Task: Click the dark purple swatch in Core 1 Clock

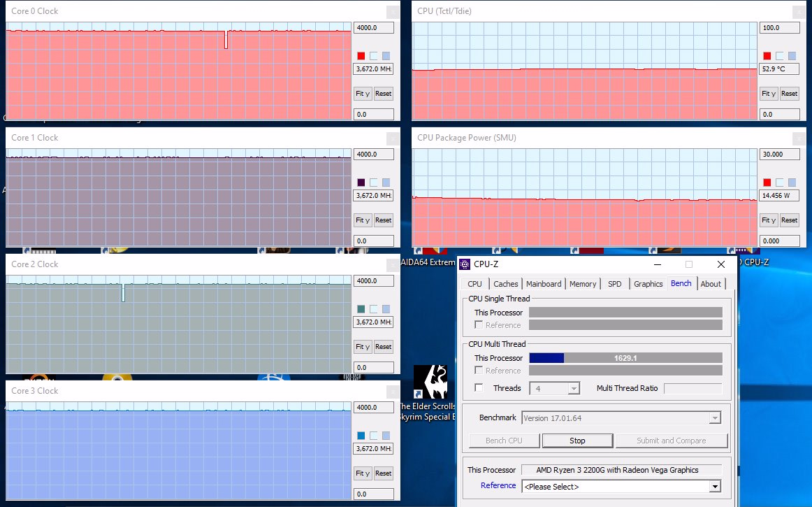Action: 361,183
